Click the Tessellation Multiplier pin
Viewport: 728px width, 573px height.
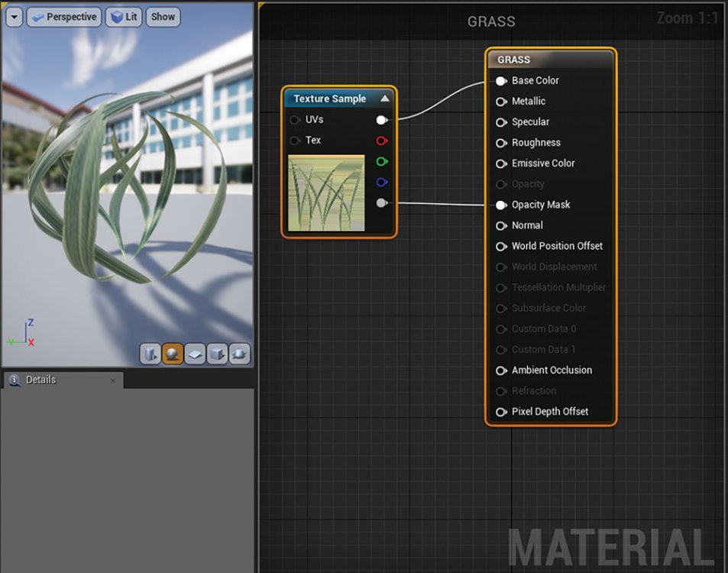click(501, 288)
